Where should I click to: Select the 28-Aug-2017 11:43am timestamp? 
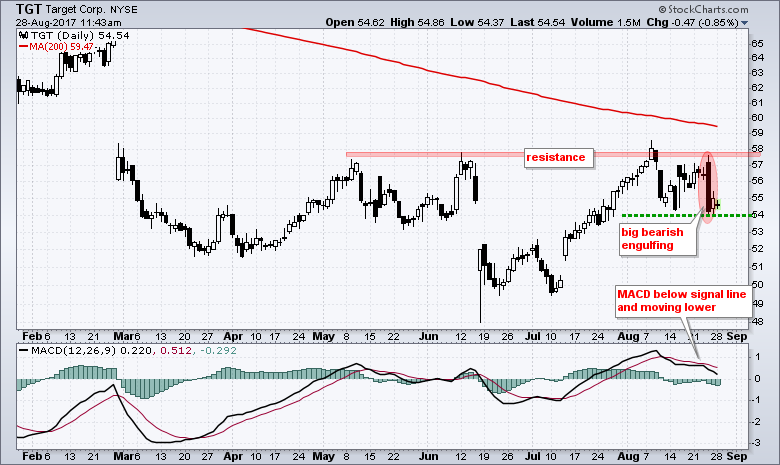pyautogui.click(x=68, y=22)
